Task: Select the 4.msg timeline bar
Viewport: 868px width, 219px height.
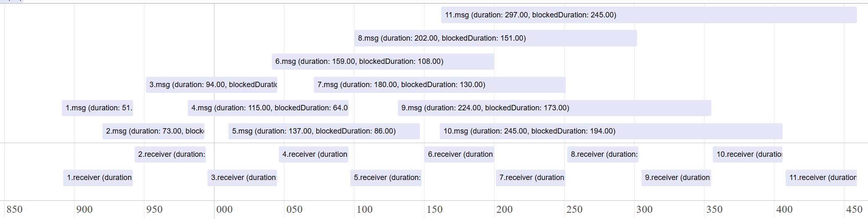Action: 268,108
